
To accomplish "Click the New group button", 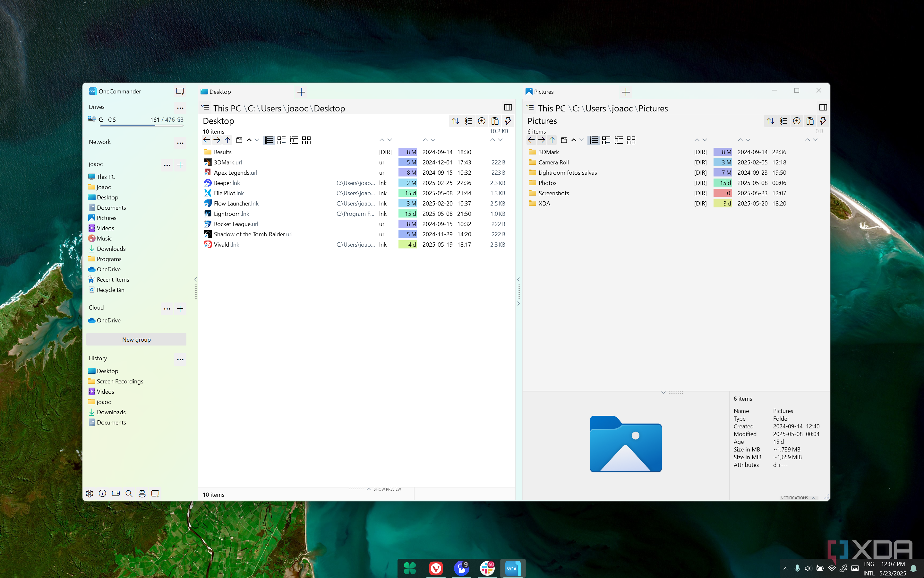I will (136, 339).
